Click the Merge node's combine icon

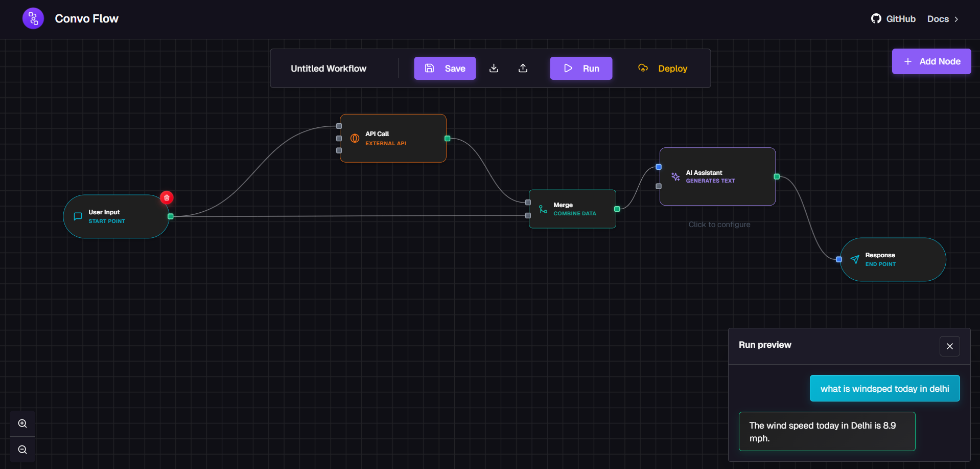pos(543,209)
